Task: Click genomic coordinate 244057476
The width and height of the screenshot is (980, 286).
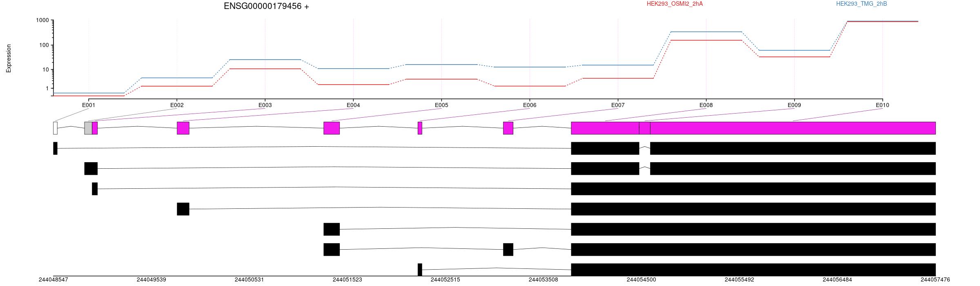Action: [x=935, y=280]
